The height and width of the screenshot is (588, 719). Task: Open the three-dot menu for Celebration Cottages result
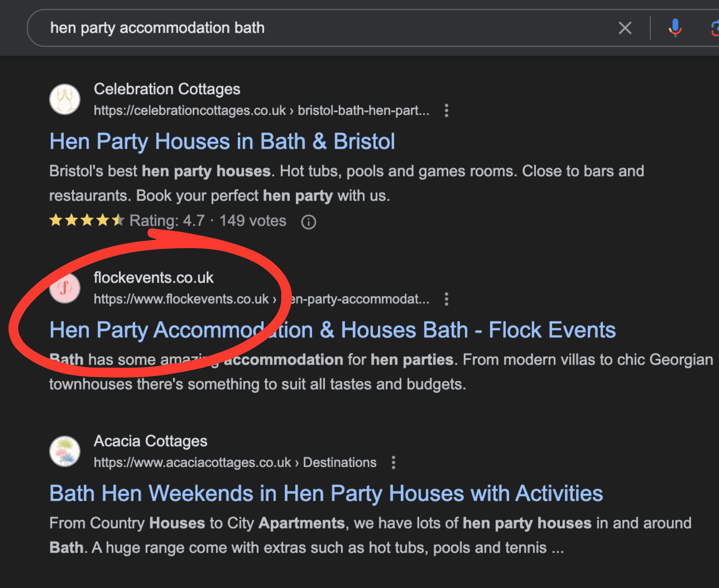[x=446, y=111]
